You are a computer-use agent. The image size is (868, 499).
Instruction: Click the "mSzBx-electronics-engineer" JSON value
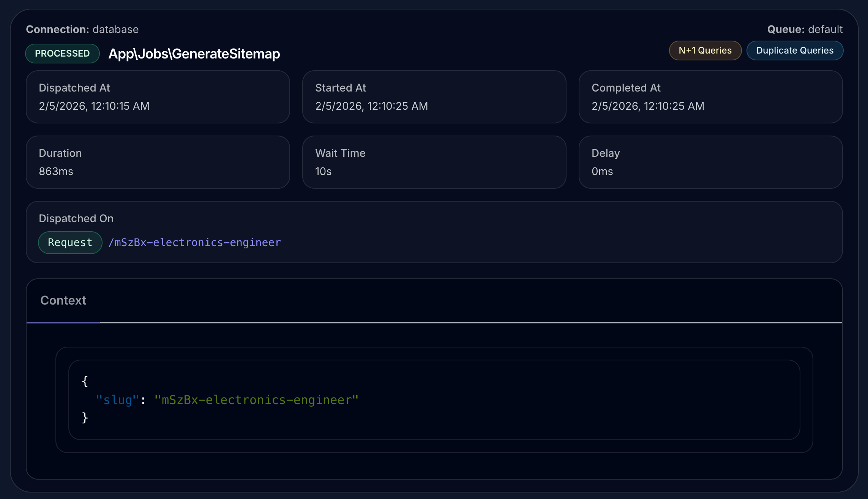point(256,400)
